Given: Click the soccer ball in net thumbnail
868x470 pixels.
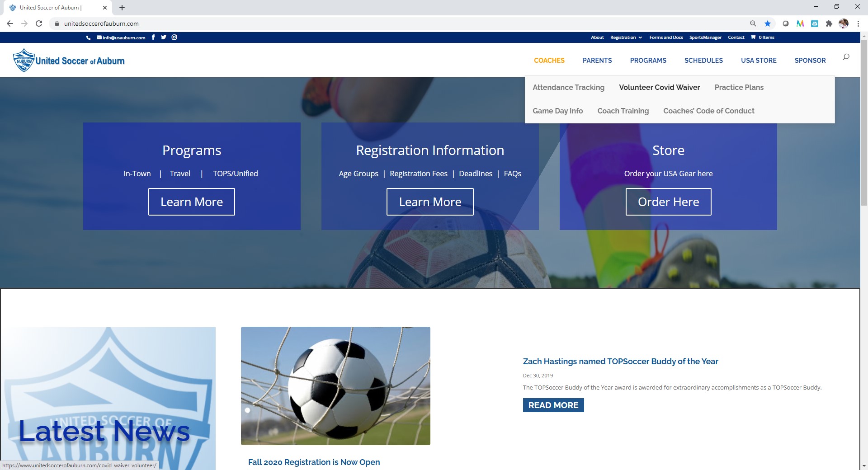Looking at the screenshot, I should point(335,386).
